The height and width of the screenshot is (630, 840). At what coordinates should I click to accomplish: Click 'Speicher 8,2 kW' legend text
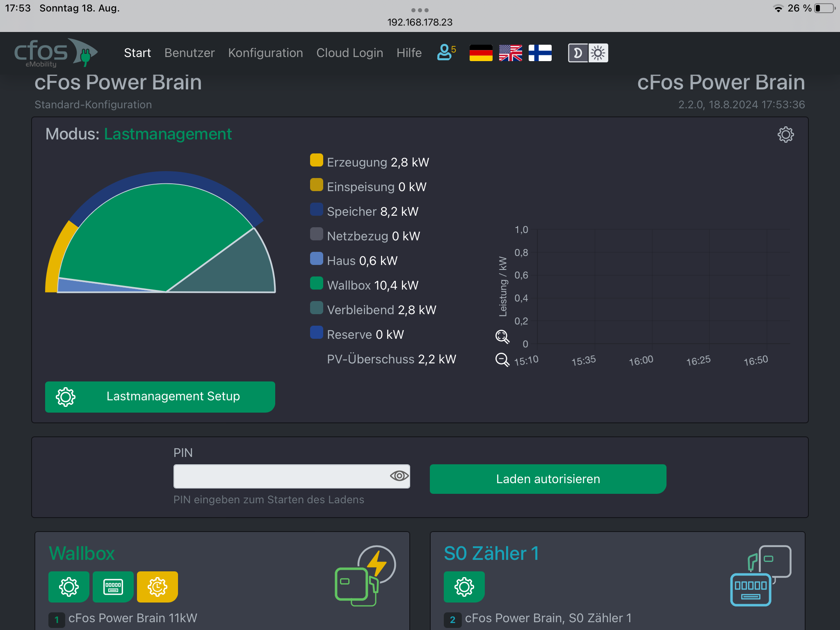coord(372,212)
